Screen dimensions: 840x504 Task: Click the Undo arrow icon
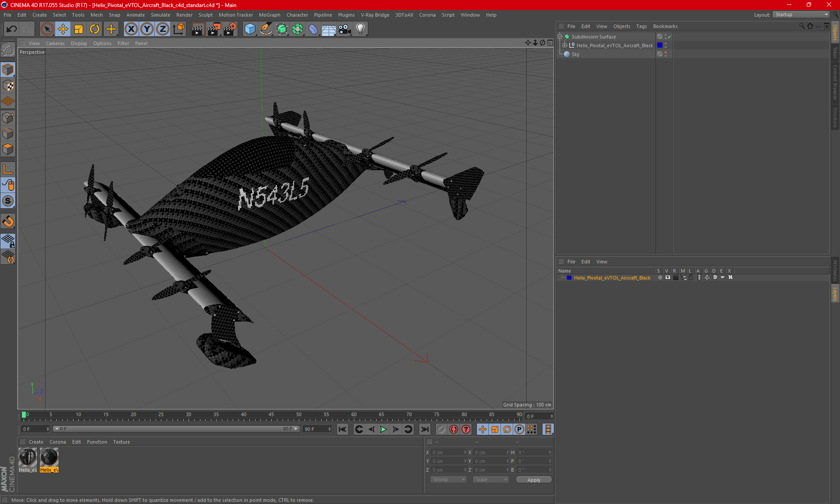tap(12, 29)
